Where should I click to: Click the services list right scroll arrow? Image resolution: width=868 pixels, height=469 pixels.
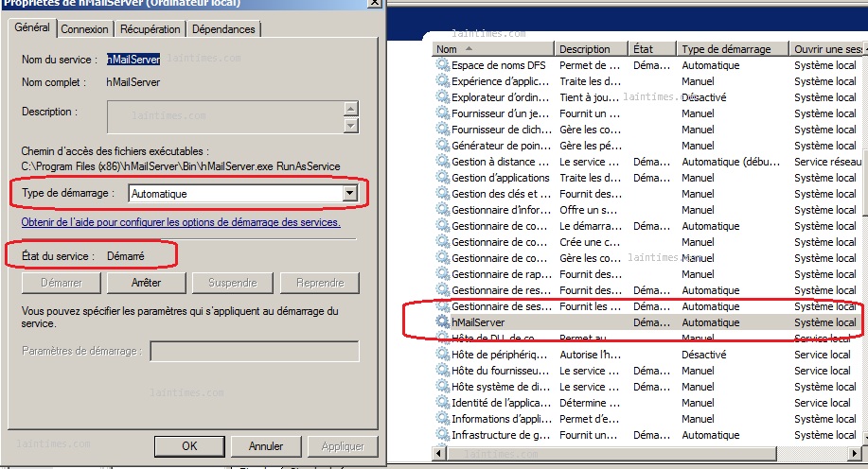[856, 454]
